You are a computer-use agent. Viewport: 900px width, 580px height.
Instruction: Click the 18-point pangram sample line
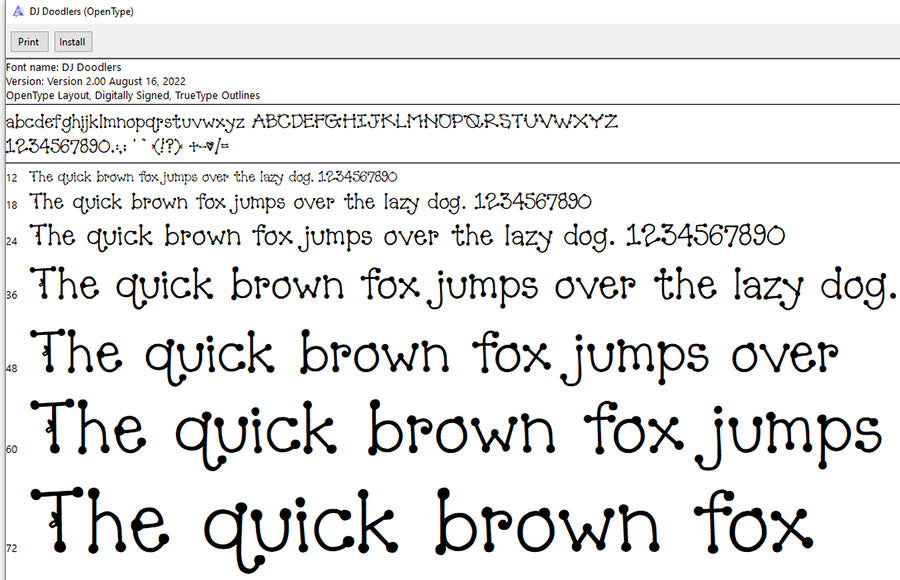[x=311, y=202]
